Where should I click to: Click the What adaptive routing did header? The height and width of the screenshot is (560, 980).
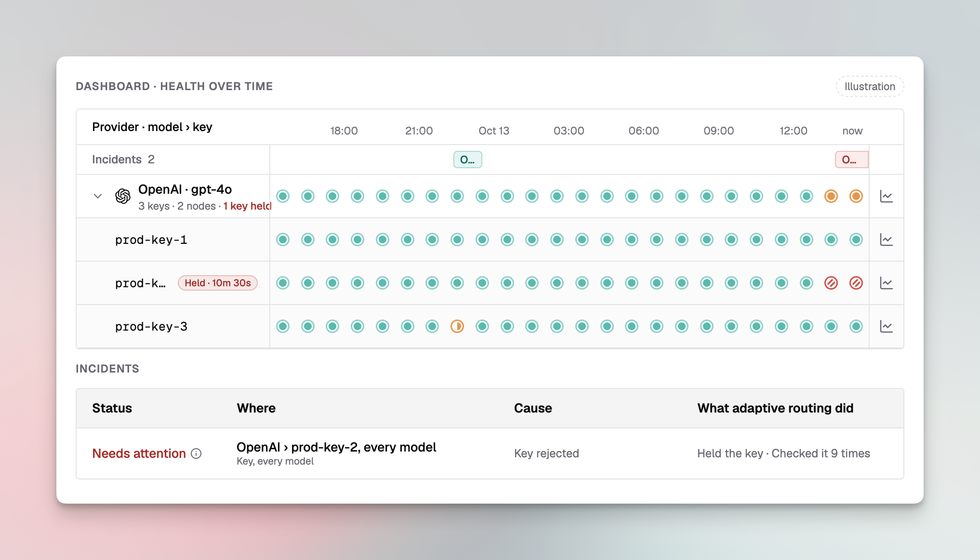[775, 408]
